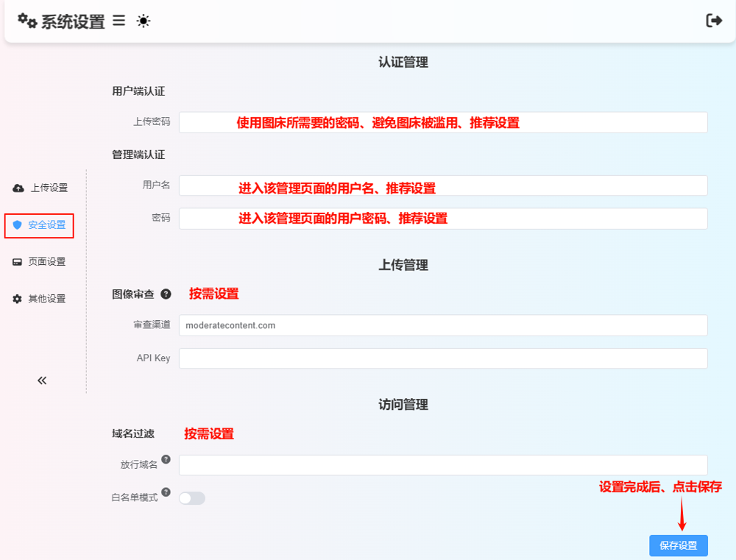
Task: Click the 密码 field under 管理端认证
Action: [x=442, y=219]
